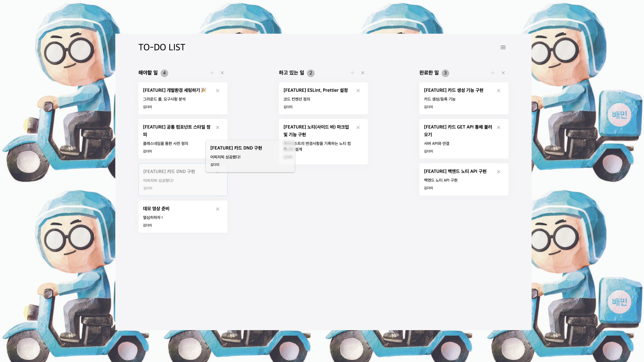This screenshot has height=362, width=644.
Task: Click the count badge showing 4
Action: (x=164, y=73)
